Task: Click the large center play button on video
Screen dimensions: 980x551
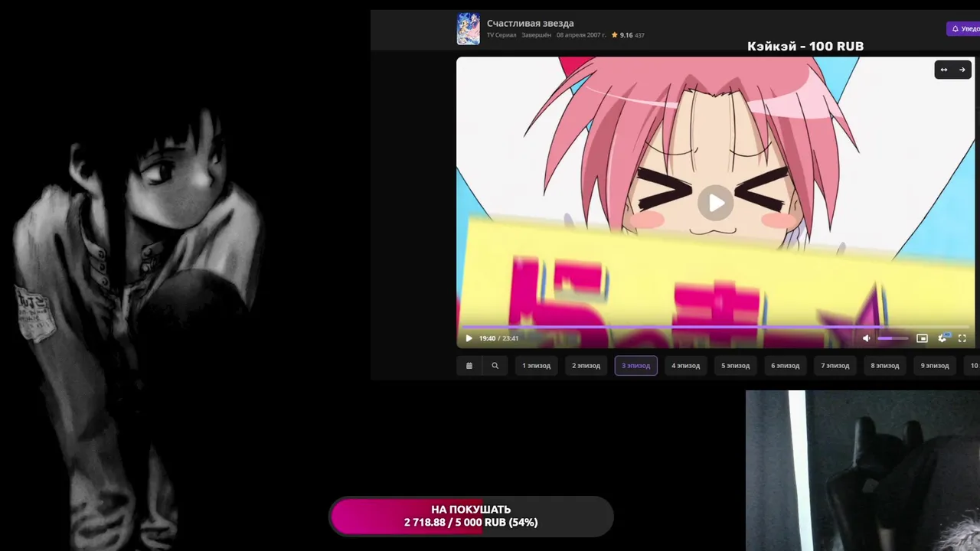Action: coord(716,203)
